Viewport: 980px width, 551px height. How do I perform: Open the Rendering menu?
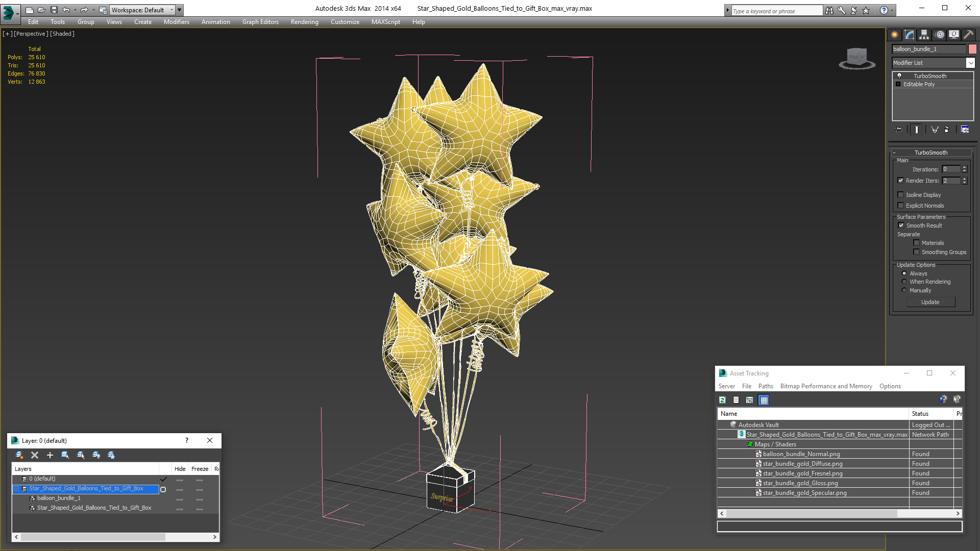[304, 22]
